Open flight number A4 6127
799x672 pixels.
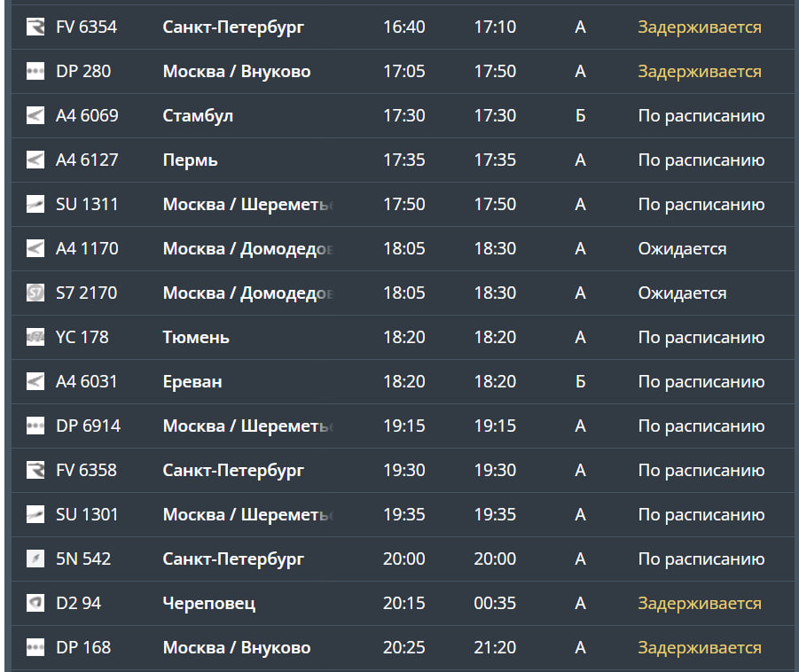tap(87, 160)
